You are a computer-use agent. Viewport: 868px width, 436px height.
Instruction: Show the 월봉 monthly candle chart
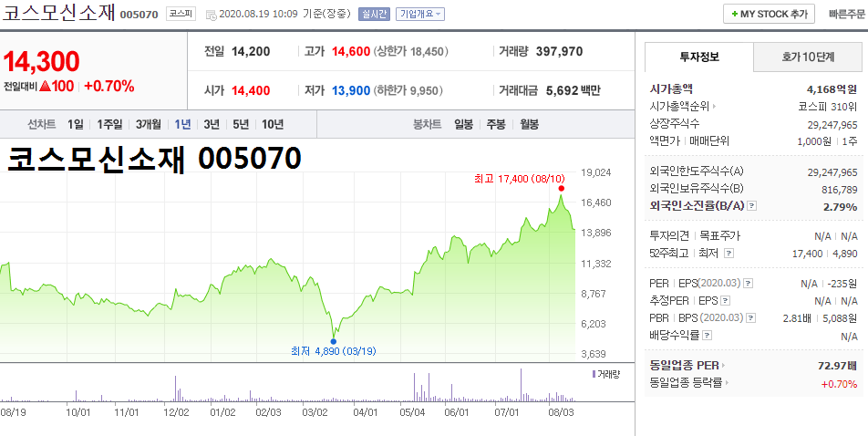(x=529, y=125)
